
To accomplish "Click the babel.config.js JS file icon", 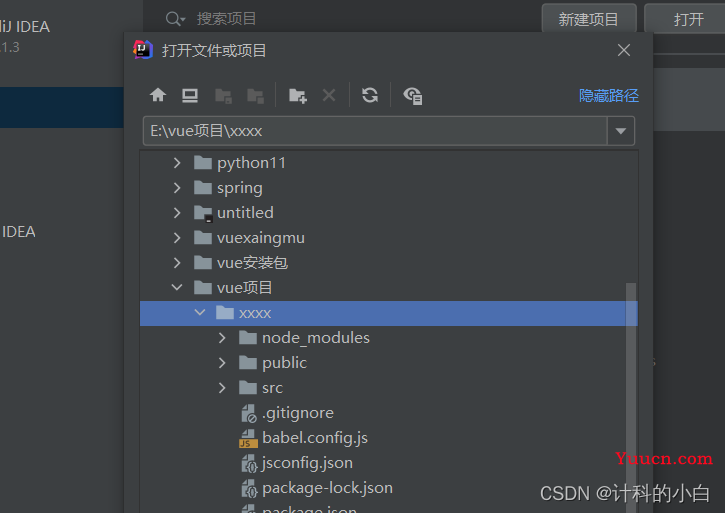I will pyautogui.click(x=248, y=438).
